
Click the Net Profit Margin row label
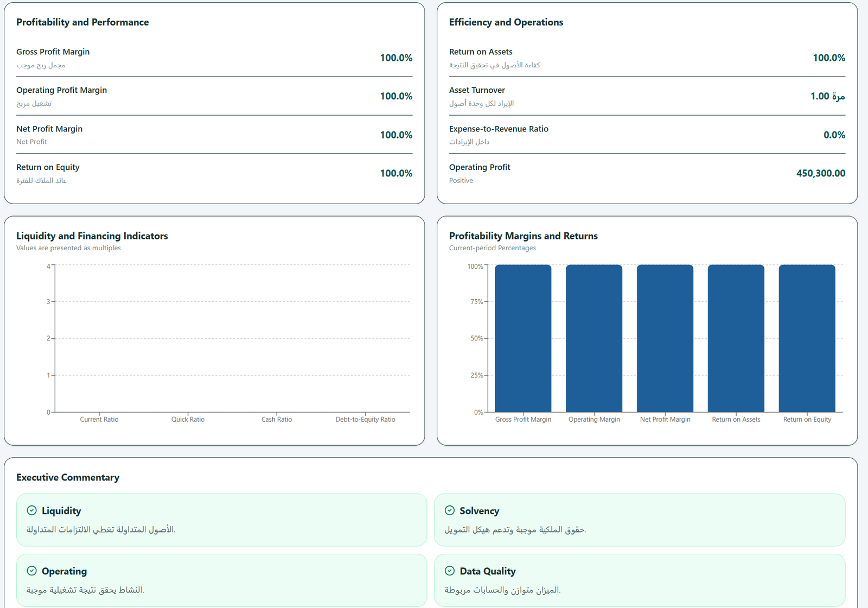(x=49, y=129)
